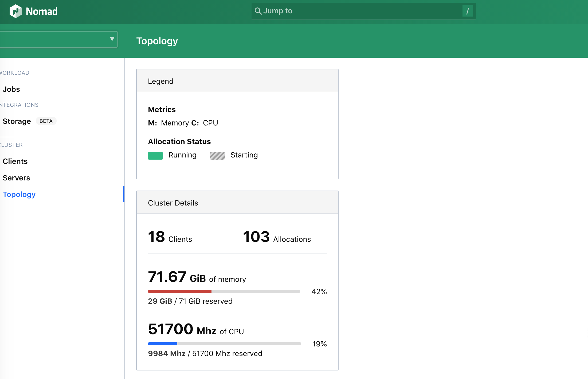Open the region dropdown arrow
588x379 pixels.
coord(112,39)
